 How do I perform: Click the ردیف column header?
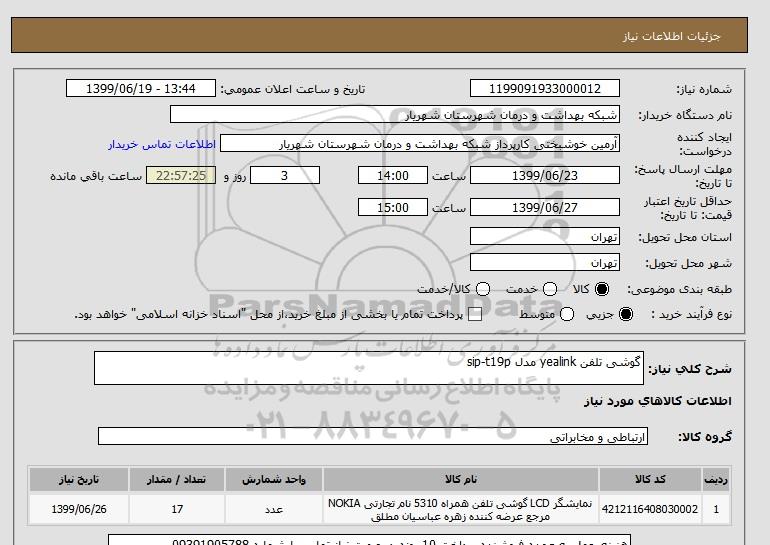716,479
